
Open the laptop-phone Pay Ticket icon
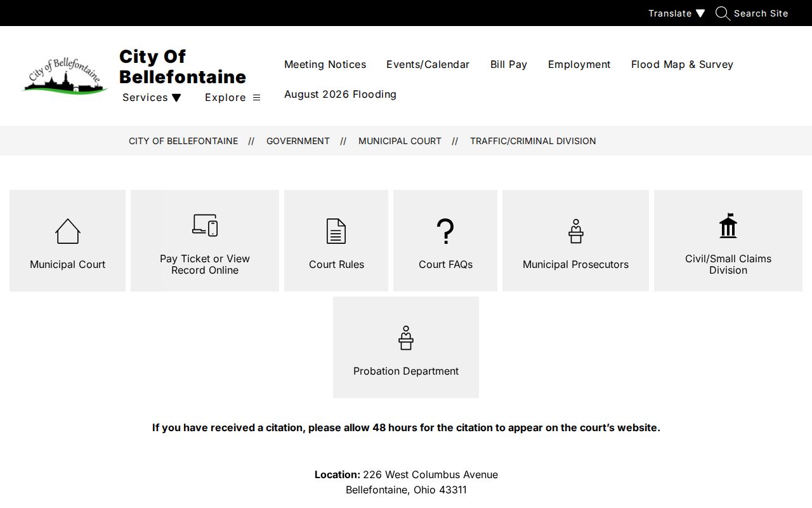205,225
